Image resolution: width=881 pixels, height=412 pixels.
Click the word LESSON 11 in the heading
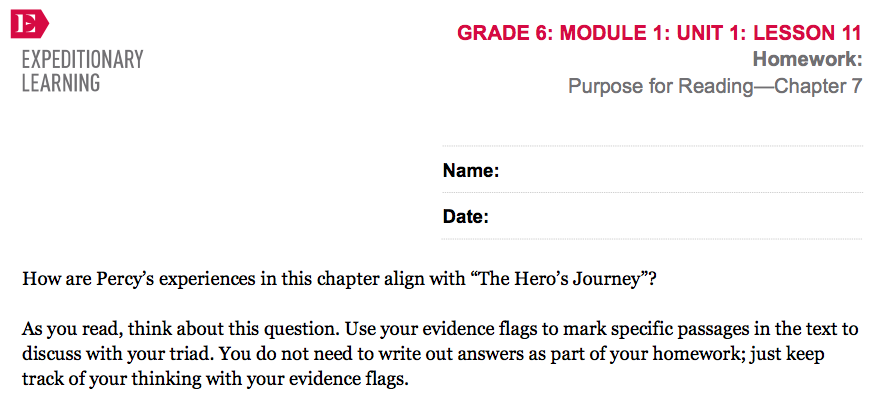807,33
